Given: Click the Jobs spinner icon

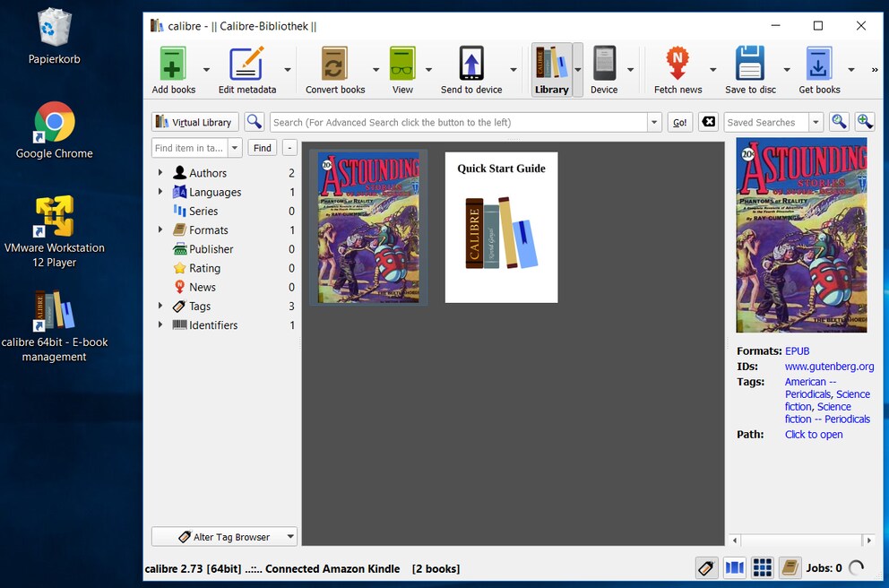Looking at the screenshot, I should point(857,567).
